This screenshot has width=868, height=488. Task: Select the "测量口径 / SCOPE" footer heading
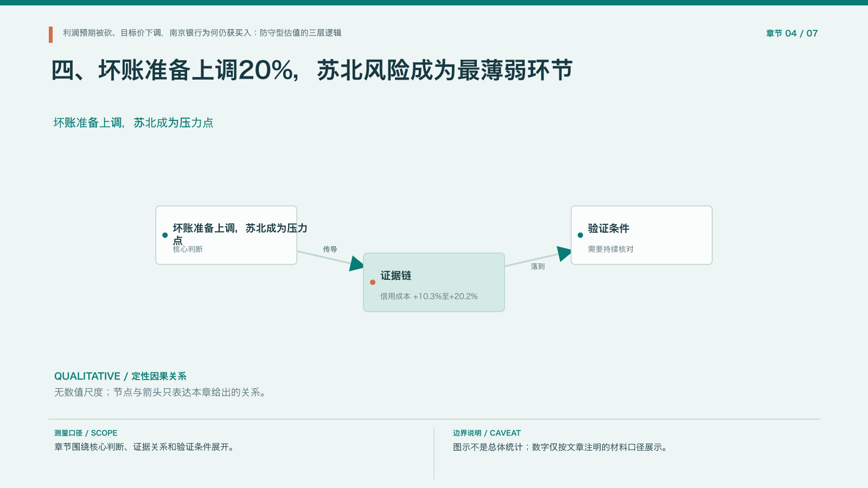[x=86, y=433]
